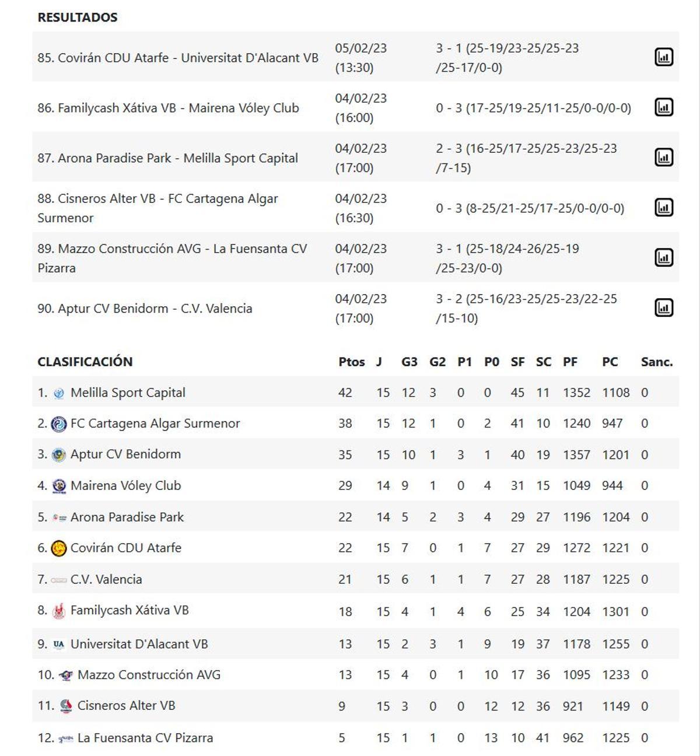The height and width of the screenshot is (756, 700).
Task: Click the PF column header
Action: (570, 362)
